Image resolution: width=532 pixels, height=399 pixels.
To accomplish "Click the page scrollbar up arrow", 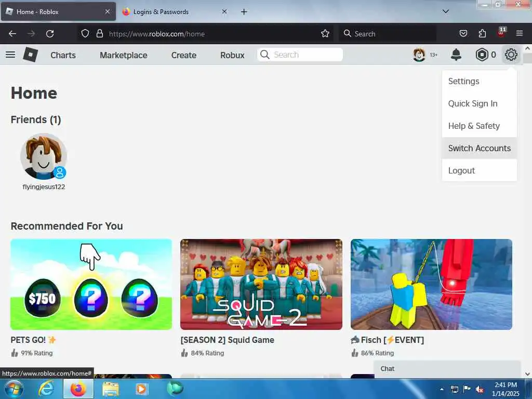I will 528,48.
